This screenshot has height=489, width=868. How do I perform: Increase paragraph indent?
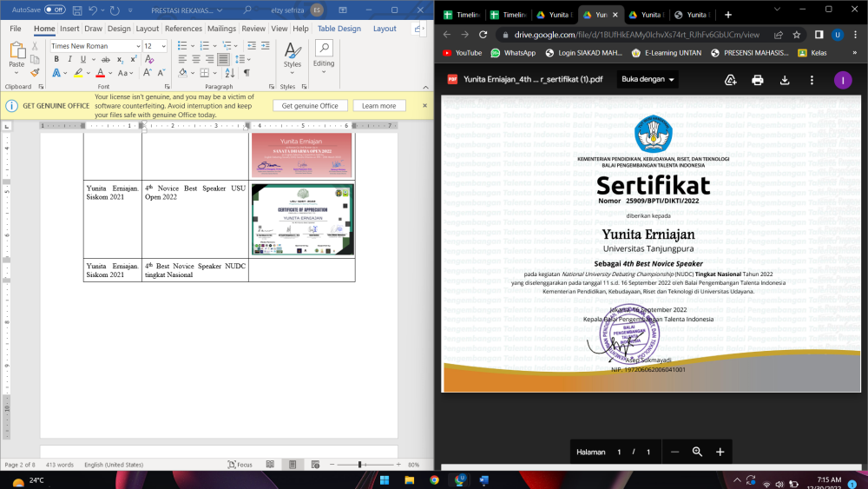pos(265,45)
